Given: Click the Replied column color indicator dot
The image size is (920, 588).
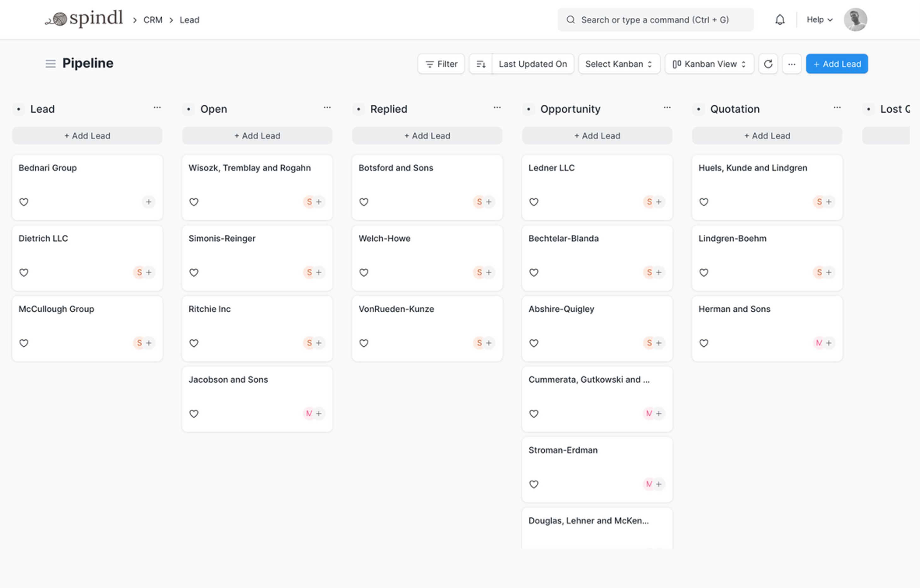Looking at the screenshot, I should coord(358,109).
